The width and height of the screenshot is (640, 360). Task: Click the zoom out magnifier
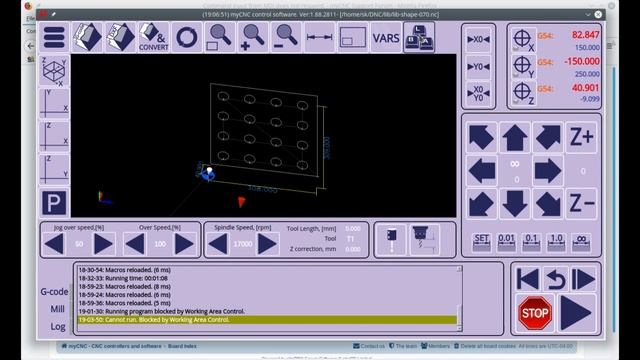[286, 38]
